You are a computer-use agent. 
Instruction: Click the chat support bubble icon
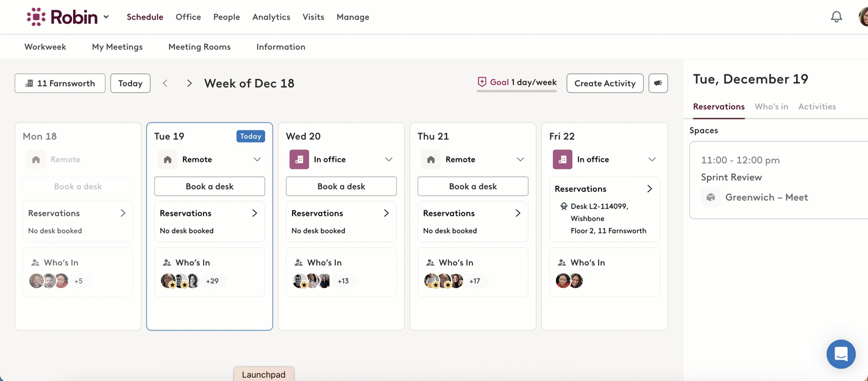(x=841, y=354)
